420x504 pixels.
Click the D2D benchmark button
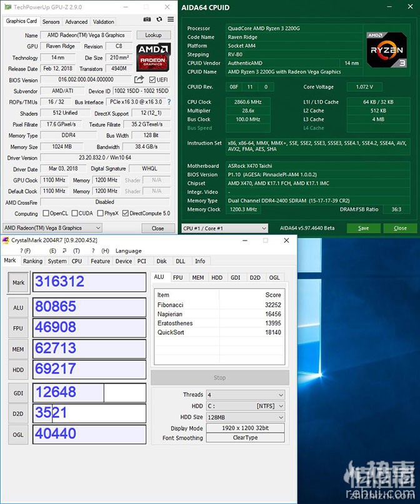pos(18,413)
